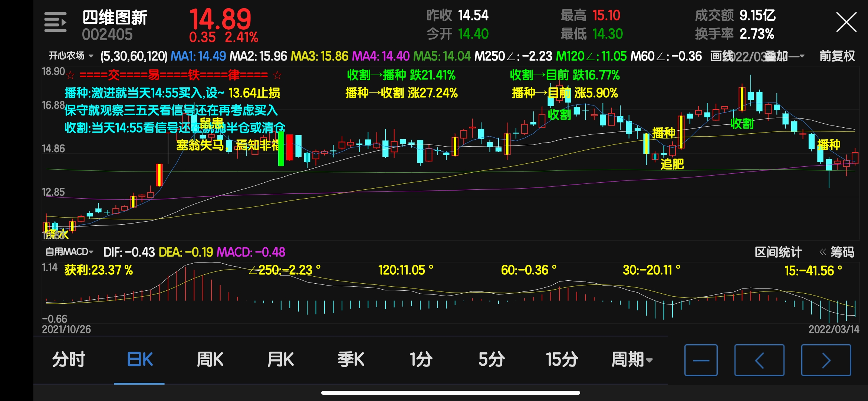Move chart left with the back arrow button

pyautogui.click(x=759, y=360)
